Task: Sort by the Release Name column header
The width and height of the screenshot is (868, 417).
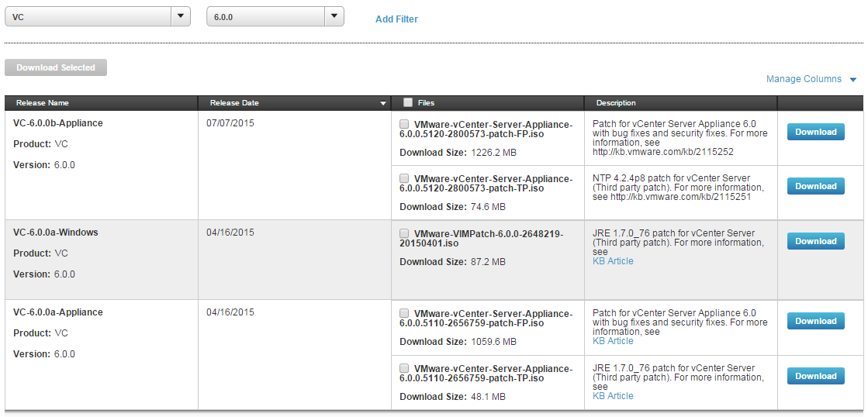Action: pos(43,103)
